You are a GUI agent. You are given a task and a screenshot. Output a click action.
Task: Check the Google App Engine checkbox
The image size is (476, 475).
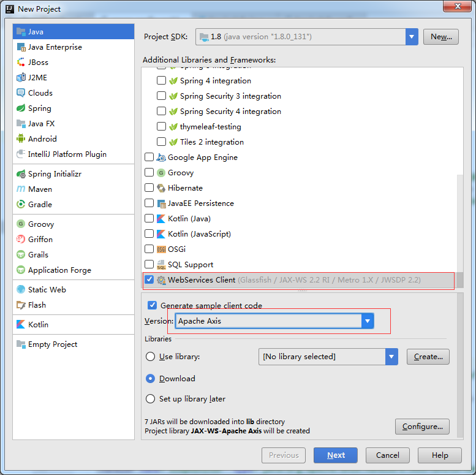pyautogui.click(x=149, y=157)
